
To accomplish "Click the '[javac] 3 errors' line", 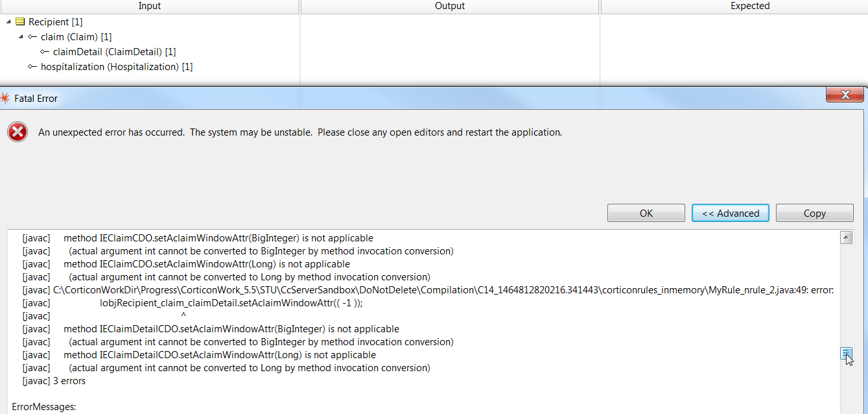I will [54, 381].
